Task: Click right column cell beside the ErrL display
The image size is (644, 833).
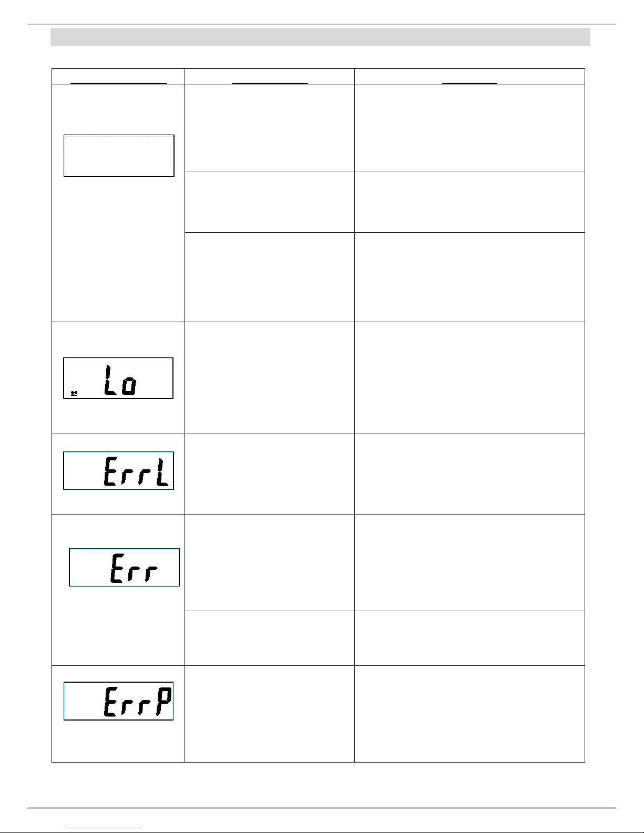Action: click(x=469, y=474)
